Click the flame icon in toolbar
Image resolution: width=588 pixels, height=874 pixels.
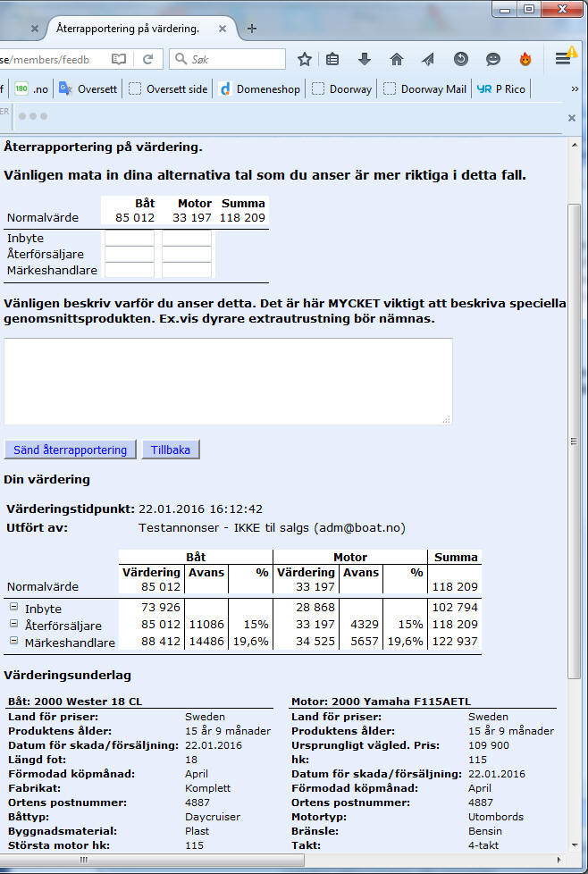pyautogui.click(x=525, y=60)
